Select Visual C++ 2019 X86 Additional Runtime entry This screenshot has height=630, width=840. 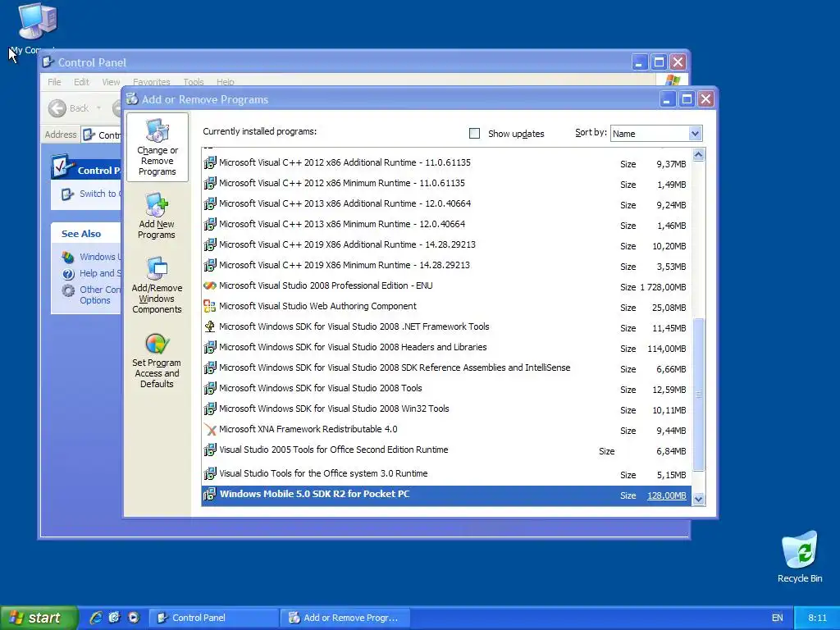pyautogui.click(x=347, y=244)
